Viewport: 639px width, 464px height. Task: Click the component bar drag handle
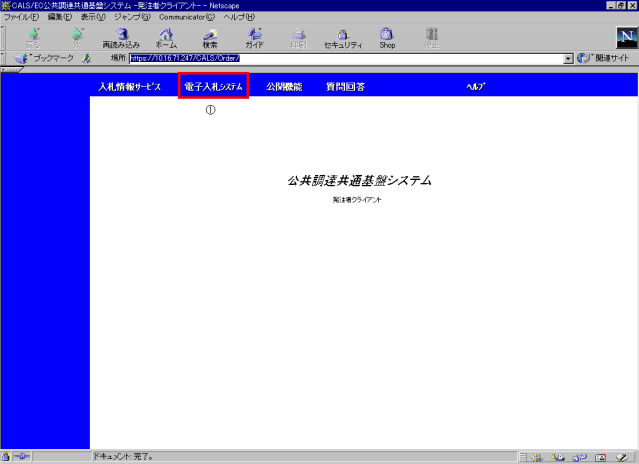pyautogui.click(x=523, y=457)
